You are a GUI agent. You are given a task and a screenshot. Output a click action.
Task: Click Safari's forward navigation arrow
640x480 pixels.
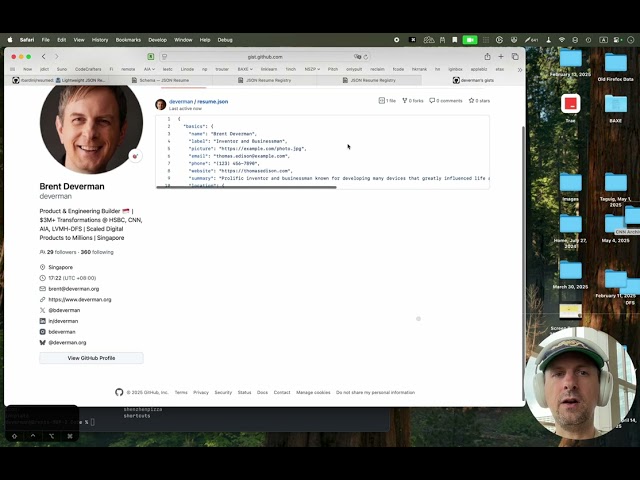pos(57,57)
